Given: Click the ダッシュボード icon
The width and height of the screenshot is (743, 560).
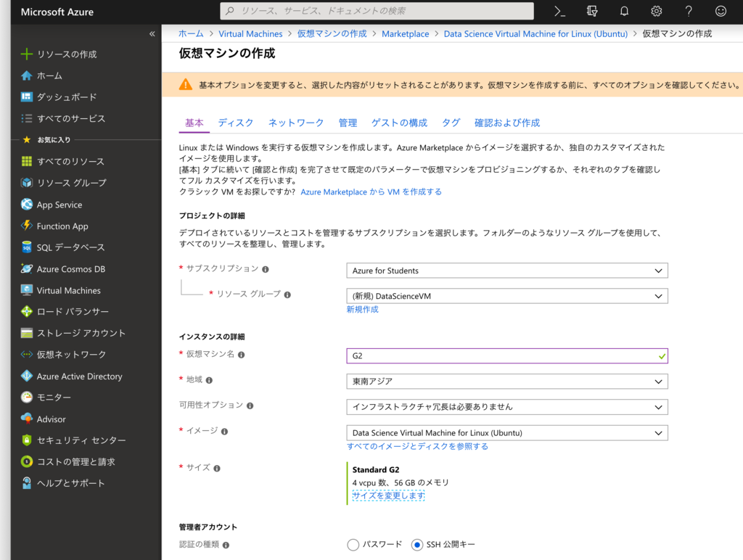Looking at the screenshot, I should tap(27, 97).
